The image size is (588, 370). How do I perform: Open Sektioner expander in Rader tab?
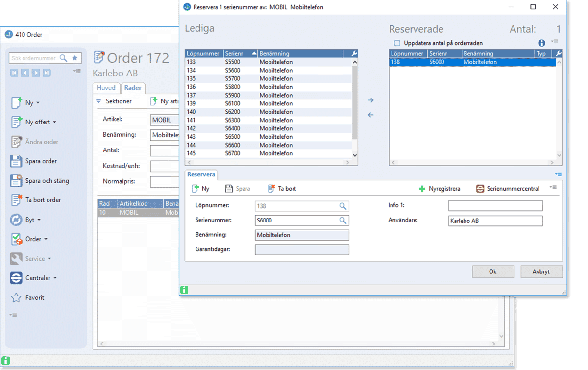coord(98,101)
